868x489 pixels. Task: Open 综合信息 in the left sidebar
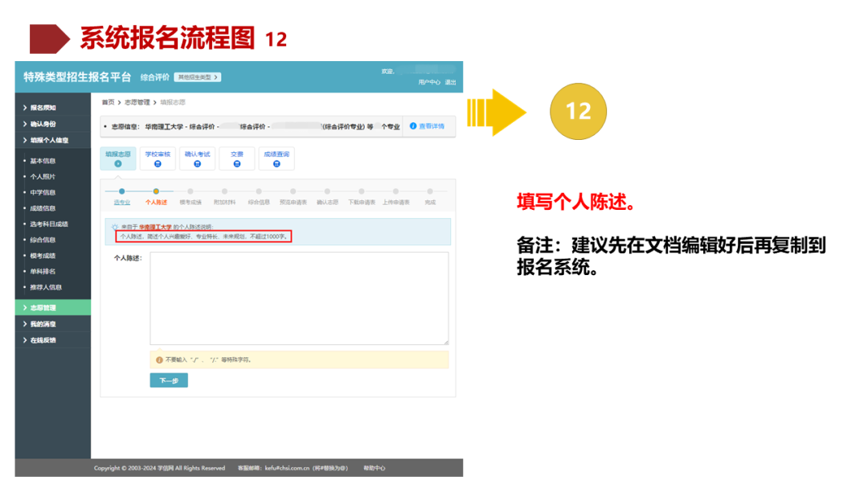[x=43, y=240]
